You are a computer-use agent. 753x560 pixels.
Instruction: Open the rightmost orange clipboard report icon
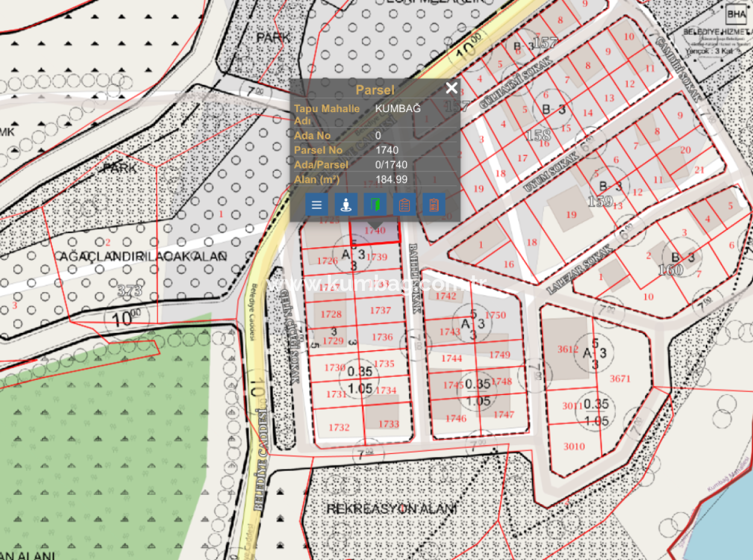(434, 204)
